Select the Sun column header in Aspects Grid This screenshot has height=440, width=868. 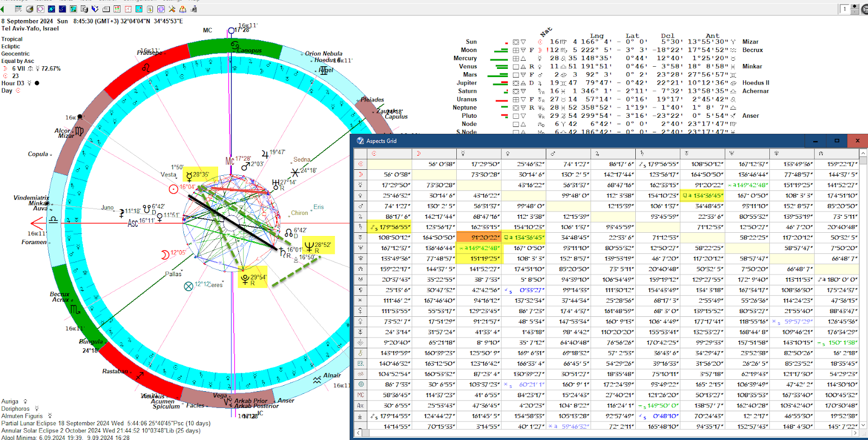pyautogui.click(x=390, y=154)
